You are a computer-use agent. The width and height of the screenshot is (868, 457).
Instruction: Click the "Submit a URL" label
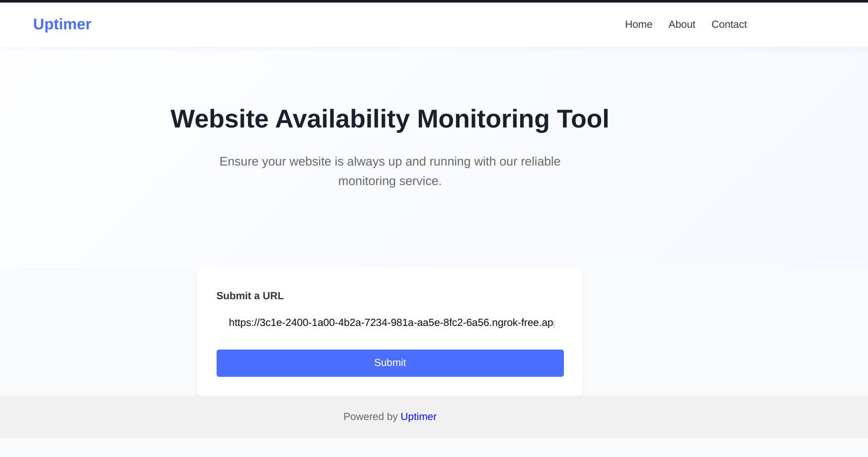tap(250, 296)
